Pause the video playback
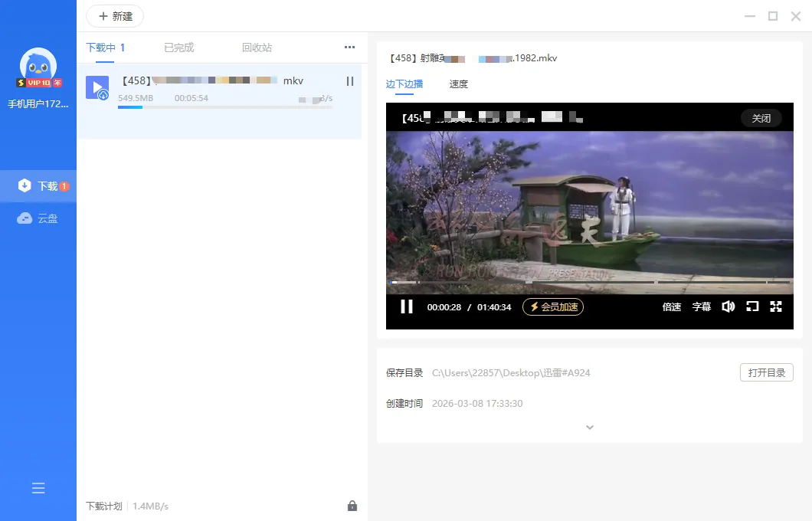This screenshot has width=812, height=521. point(407,306)
